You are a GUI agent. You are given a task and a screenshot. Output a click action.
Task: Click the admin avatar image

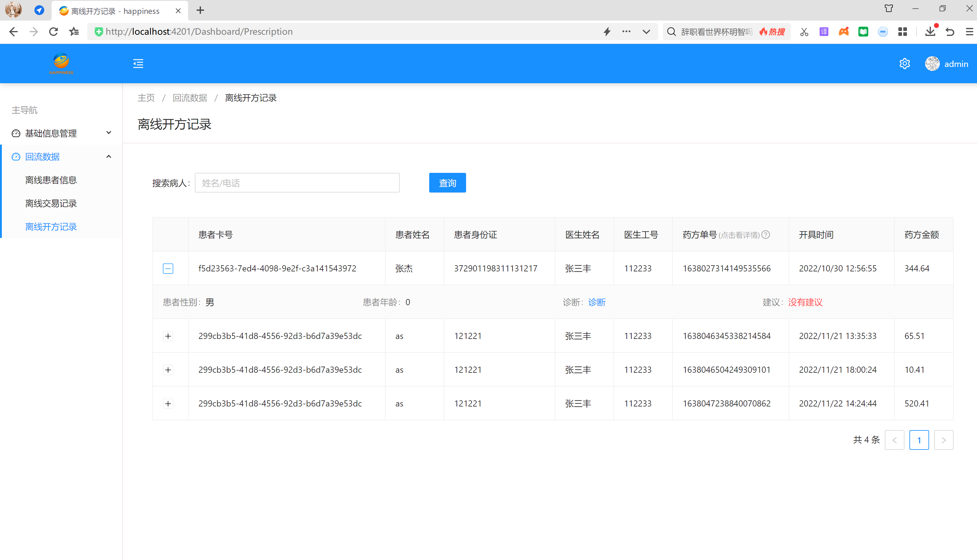(932, 64)
